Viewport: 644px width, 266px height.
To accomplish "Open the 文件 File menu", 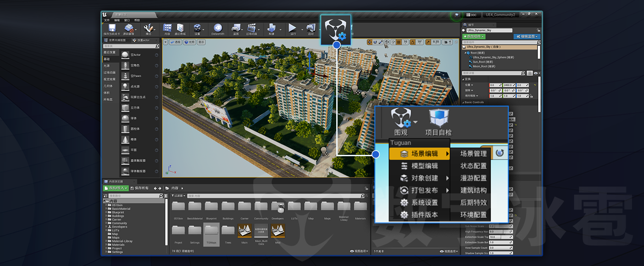I will coord(107,20).
